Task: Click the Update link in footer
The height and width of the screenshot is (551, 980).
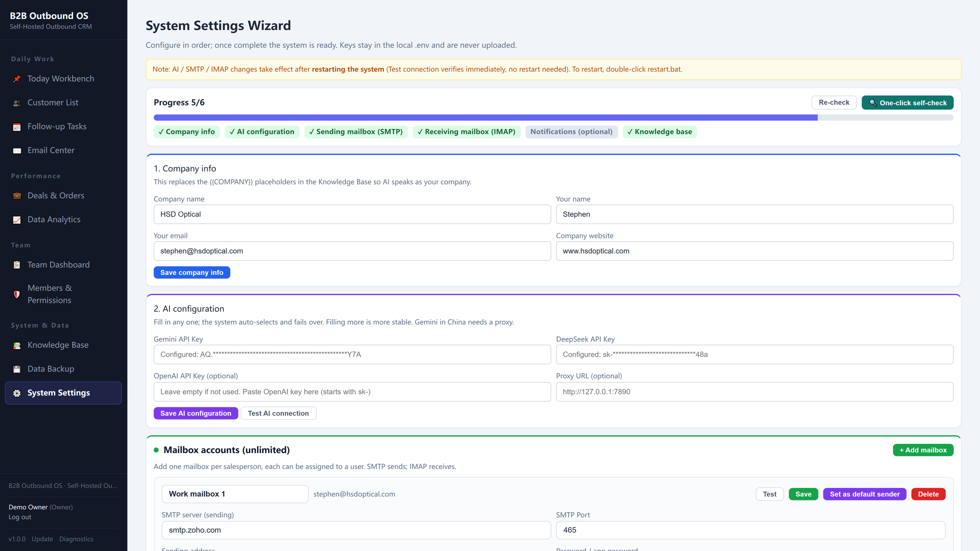Action: point(42,539)
